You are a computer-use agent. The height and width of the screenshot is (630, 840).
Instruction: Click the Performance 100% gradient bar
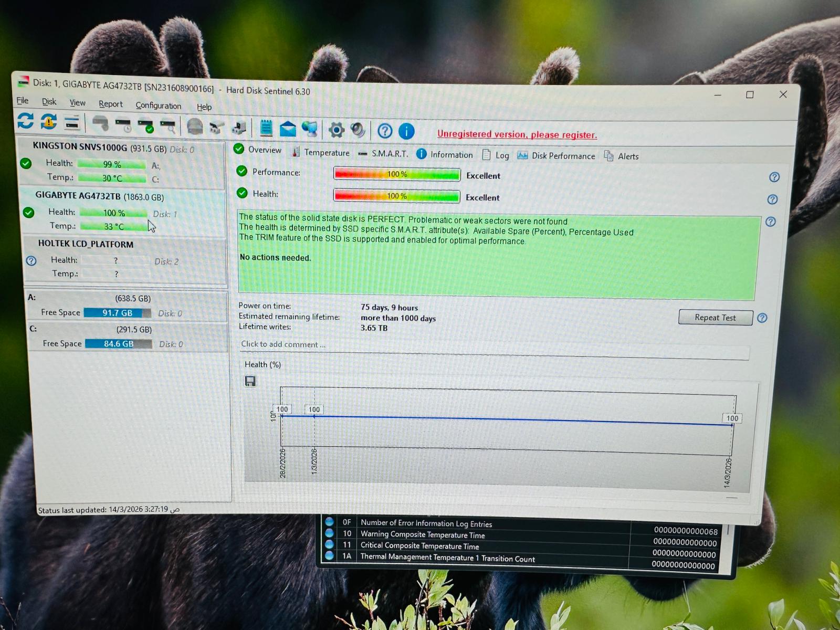point(397,174)
